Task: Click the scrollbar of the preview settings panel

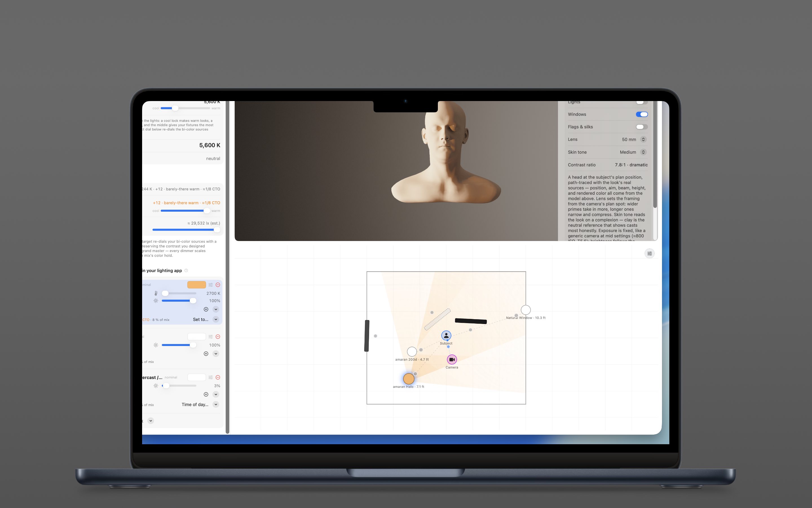Action: [x=655, y=155]
